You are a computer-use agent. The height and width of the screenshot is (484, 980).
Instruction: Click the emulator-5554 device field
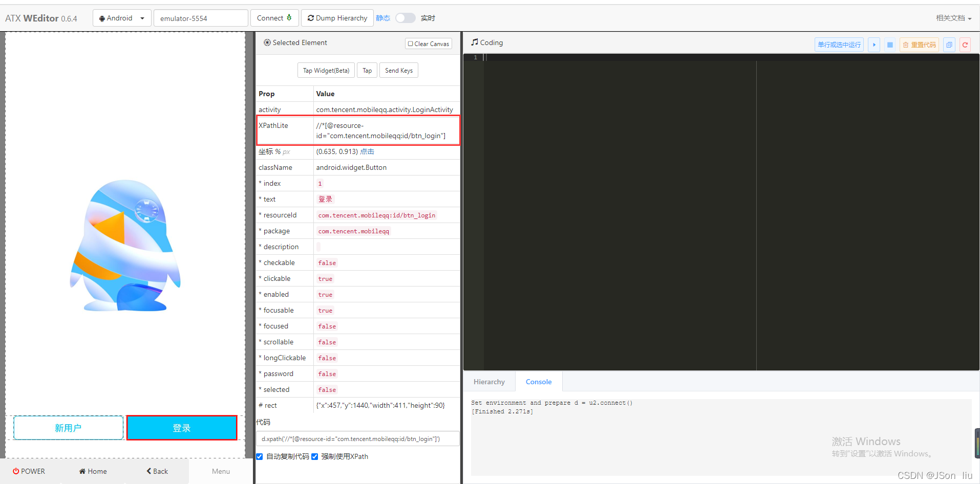[x=201, y=18]
